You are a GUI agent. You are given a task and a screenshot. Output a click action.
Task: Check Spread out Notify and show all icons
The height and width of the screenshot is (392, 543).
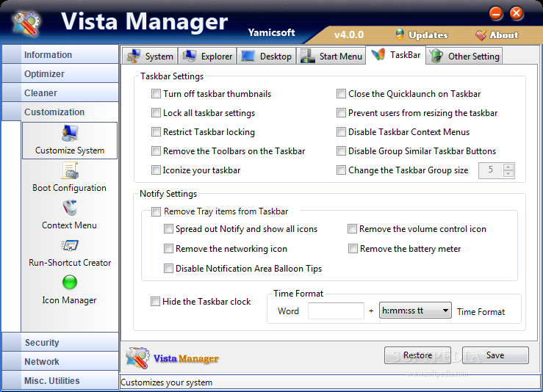(169, 229)
